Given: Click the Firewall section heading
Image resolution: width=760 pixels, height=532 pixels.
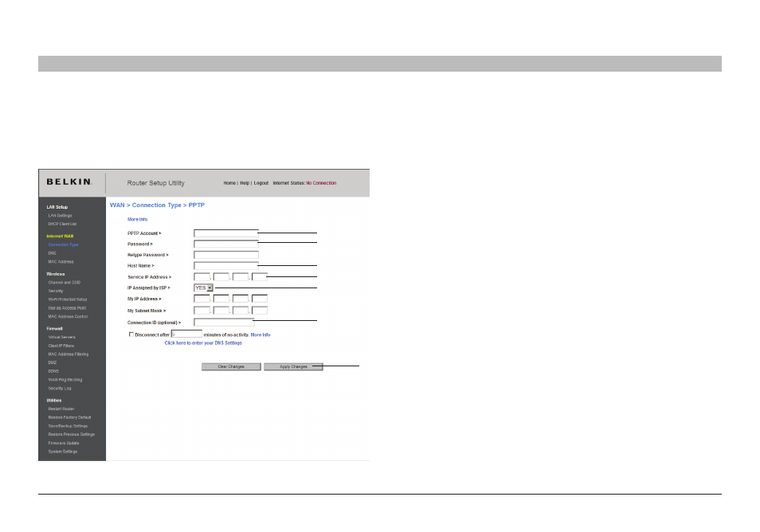Looking at the screenshot, I should [55, 328].
